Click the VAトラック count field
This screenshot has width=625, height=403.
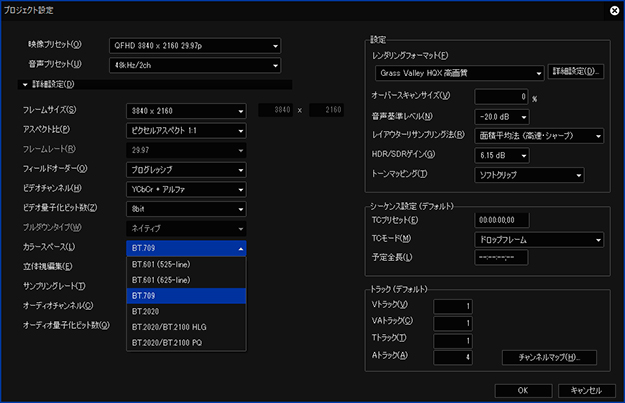point(453,323)
